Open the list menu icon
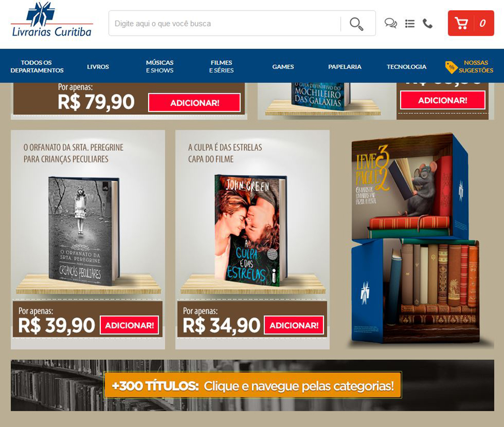The height and width of the screenshot is (427, 504). point(409,24)
